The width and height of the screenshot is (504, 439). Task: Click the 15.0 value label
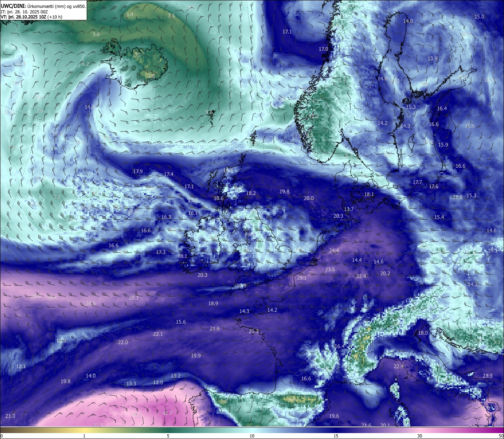479,17
